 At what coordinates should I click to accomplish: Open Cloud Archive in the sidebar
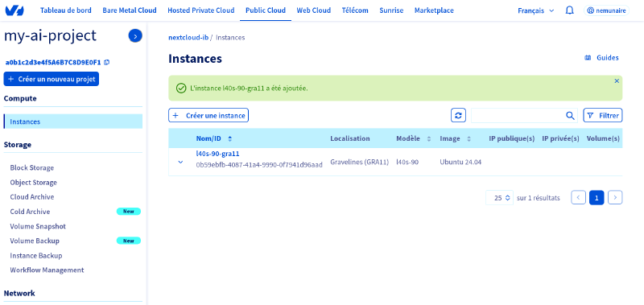pyautogui.click(x=32, y=196)
